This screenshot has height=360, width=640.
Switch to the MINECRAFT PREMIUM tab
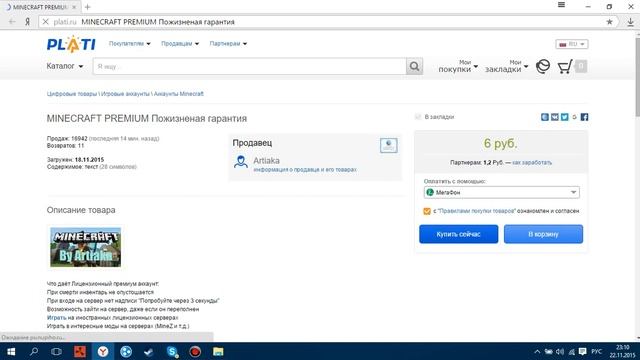coord(39,7)
